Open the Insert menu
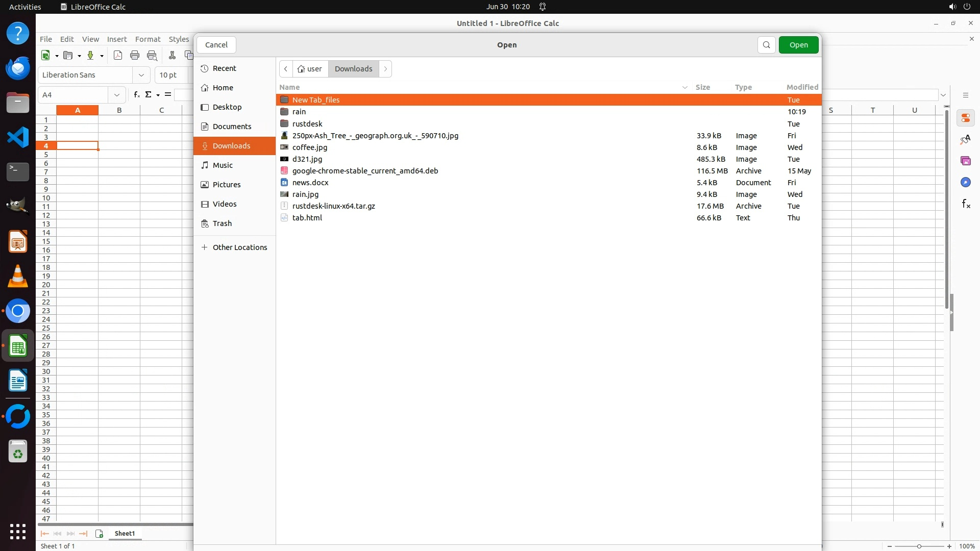Screen dimensions: 980x551 coord(116,39)
